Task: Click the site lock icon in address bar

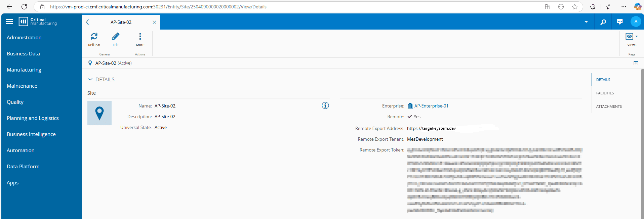Action: click(x=42, y=7)
